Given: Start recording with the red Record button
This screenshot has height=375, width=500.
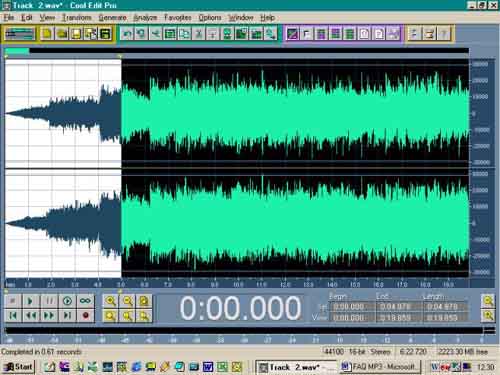Looking at the screenshot, I should pyautogui.click(x=85, y=315).
